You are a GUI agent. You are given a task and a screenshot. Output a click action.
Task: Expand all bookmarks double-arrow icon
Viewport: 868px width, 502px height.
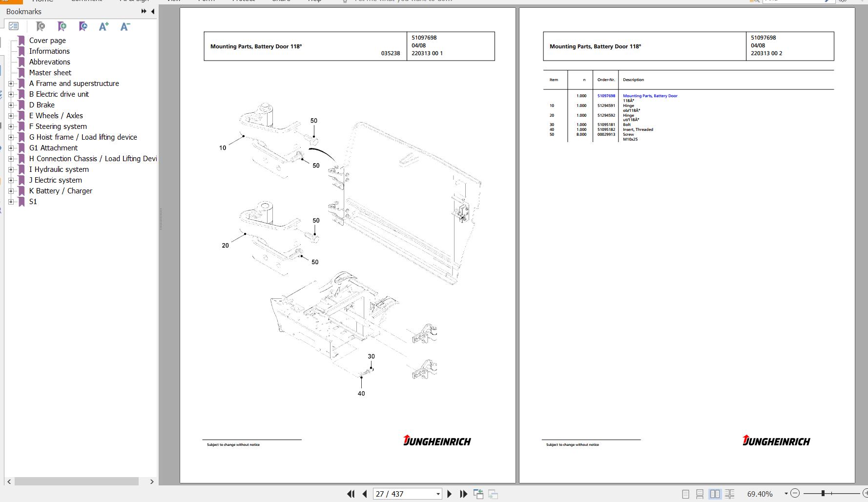[144, 11]
